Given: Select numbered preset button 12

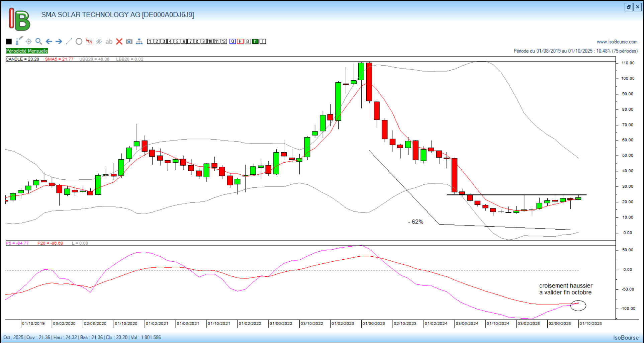Looking at the screenshot, I should click(224, 41).
